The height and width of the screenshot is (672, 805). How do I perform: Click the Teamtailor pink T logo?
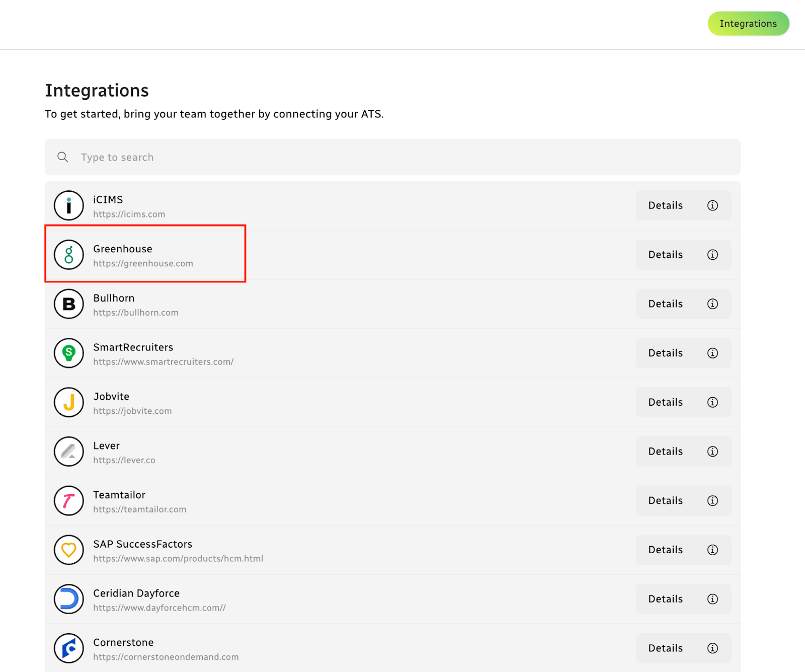pos(69,501)
